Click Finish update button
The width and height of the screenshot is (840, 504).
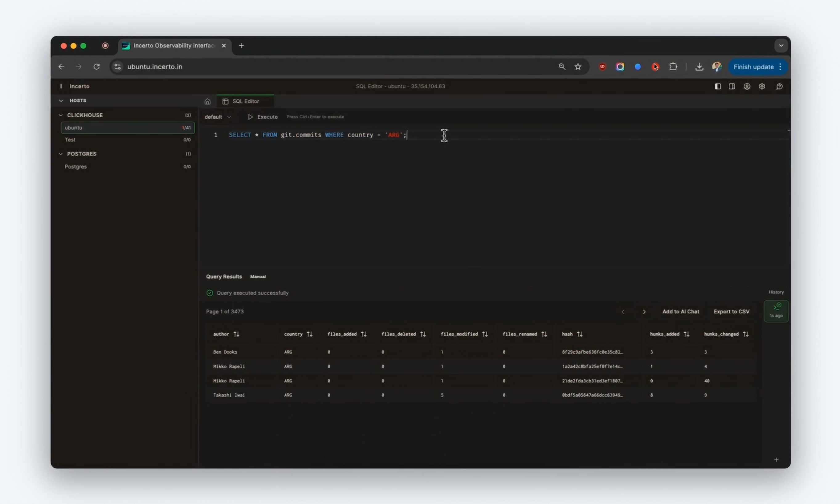[757, 67]
